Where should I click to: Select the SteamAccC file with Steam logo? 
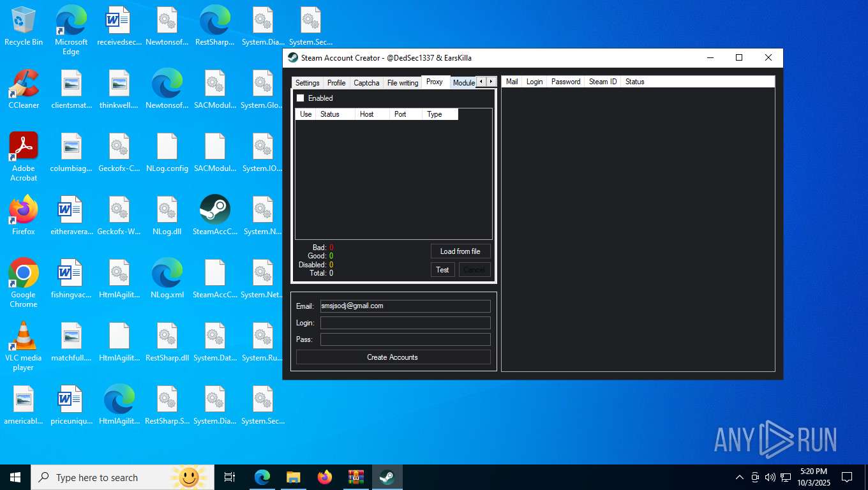215,216
